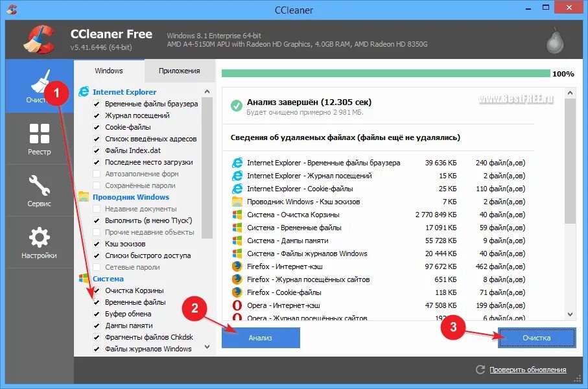
Task: Open the Сервис wrench tools section
Action: click(40, 185)
